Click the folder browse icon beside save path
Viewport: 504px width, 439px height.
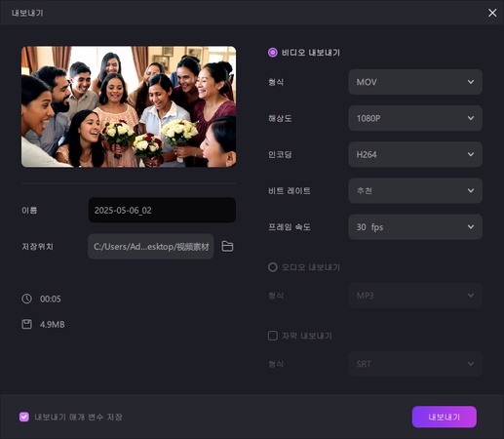(227, 247)
